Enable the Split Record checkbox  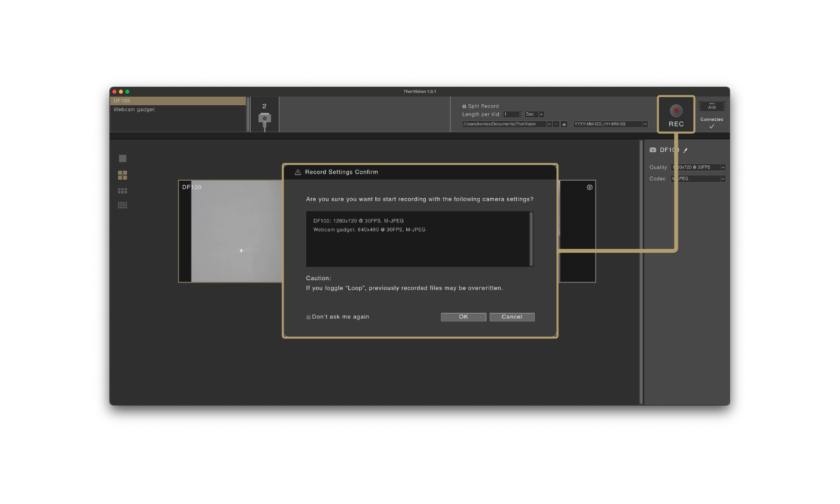464,106
